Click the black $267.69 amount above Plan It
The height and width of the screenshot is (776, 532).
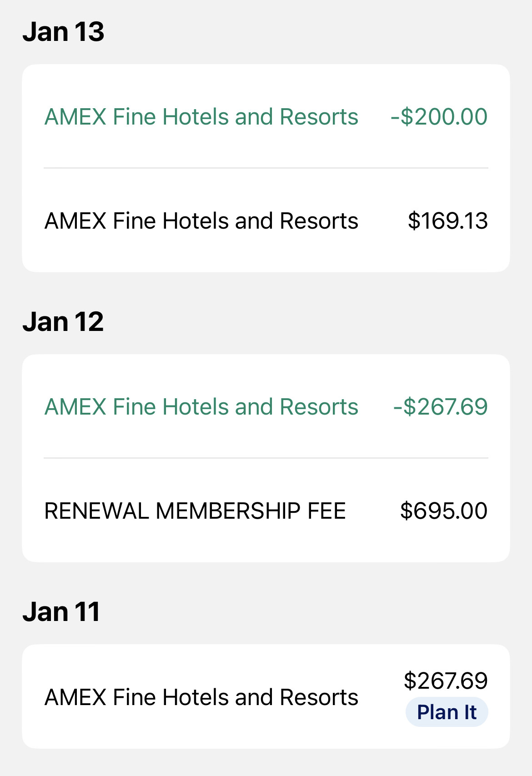tap(446, 681)
